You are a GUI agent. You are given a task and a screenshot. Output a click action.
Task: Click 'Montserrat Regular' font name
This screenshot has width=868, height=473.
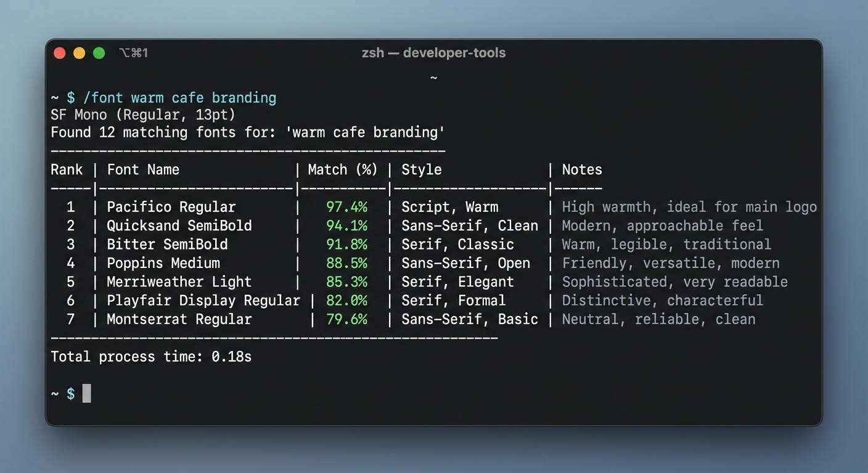[179, 320]
